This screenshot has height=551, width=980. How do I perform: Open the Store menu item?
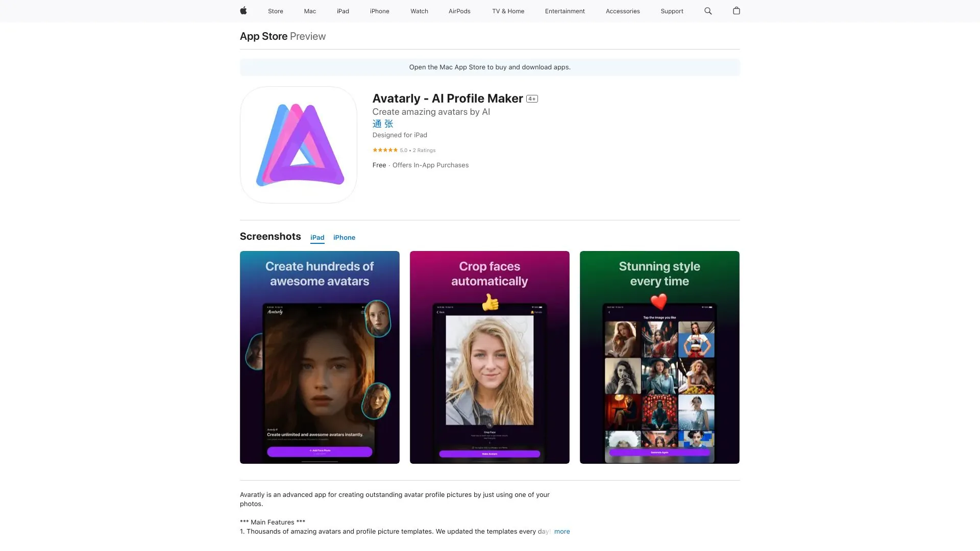(x=276, y=11)
